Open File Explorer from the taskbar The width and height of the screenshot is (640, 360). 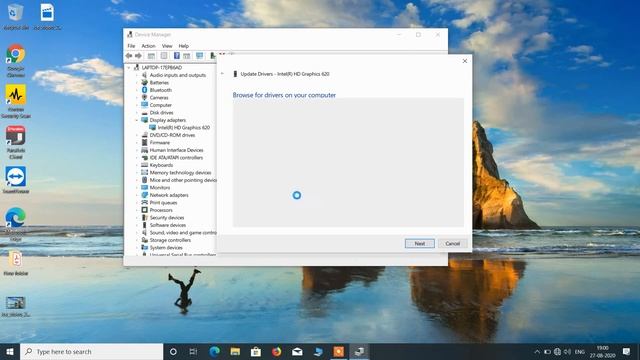[235, 351]
